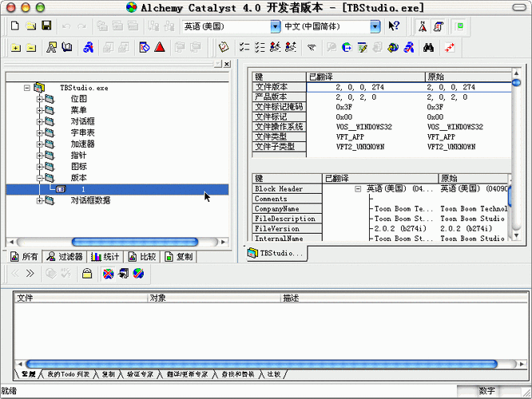Click the green square window icon
The image size is (532, 399).
[x=459, y=26]
